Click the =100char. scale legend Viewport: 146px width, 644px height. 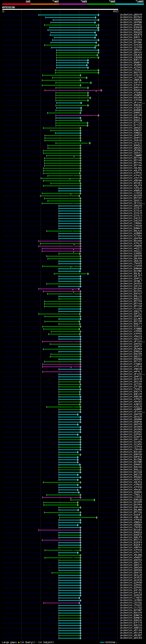[x=108, y=642]
